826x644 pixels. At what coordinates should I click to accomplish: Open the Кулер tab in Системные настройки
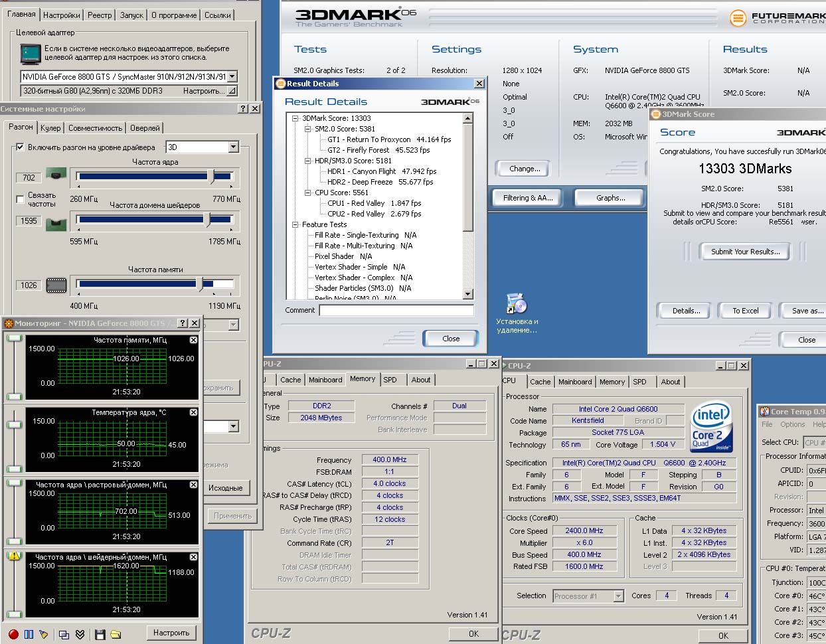(50, 128)
